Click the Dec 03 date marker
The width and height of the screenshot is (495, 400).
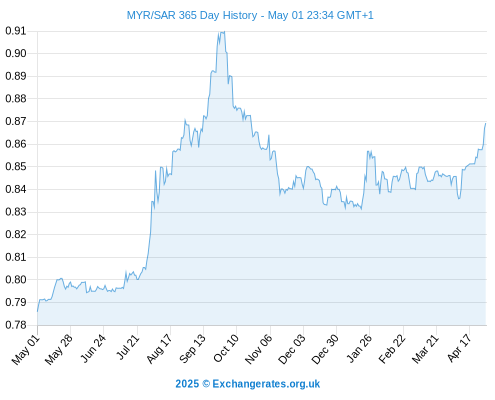point(292,349)
